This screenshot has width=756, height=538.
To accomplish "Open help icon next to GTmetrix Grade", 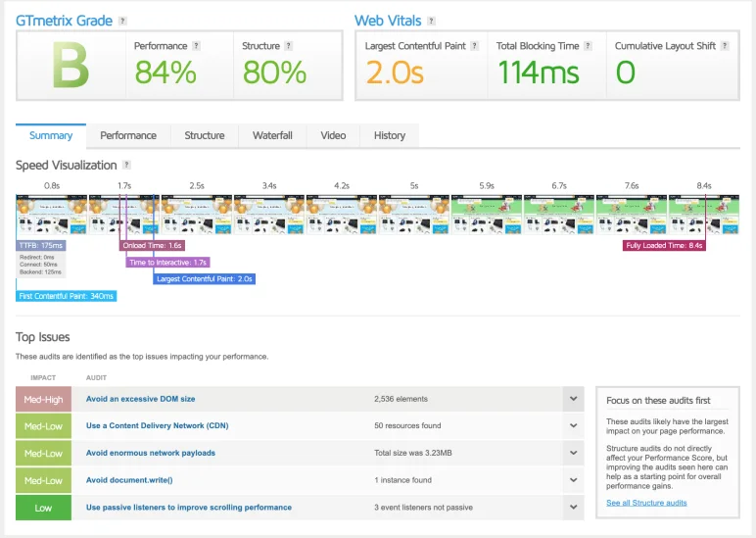I will tap(123, 21).
